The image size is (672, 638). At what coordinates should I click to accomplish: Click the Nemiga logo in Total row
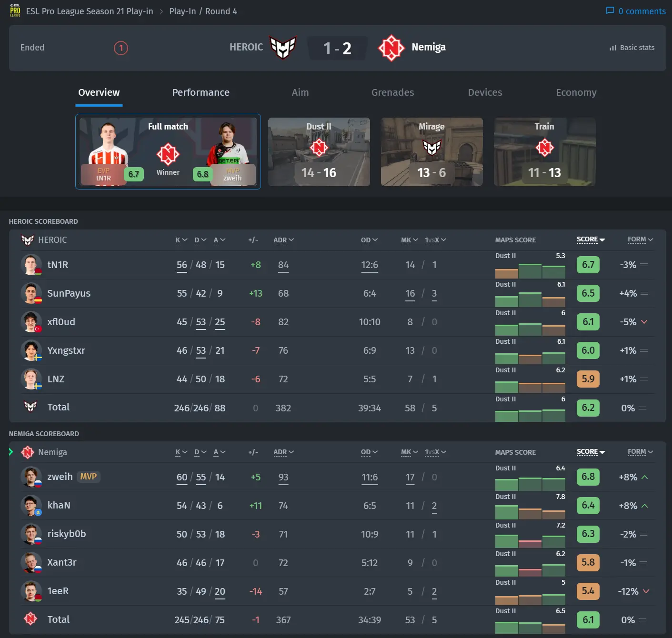click(30, 618)
